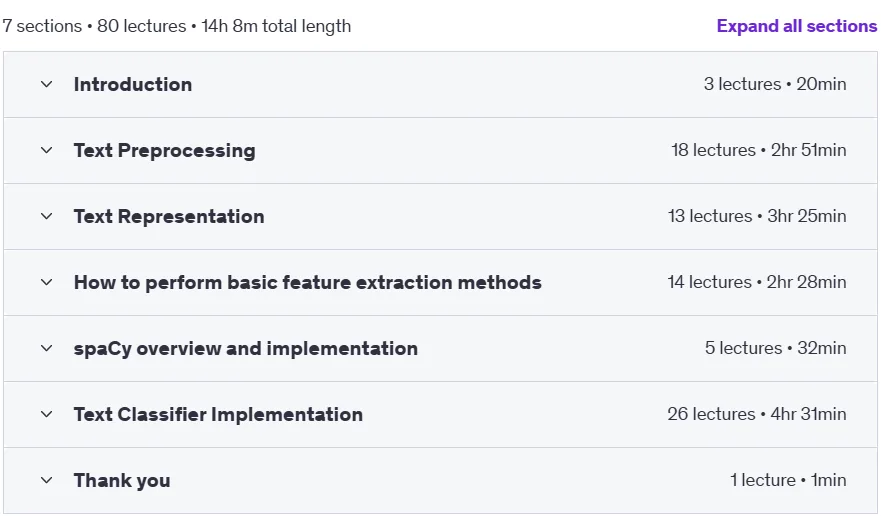Click chevron beside Text Classifier Implementation
This screenshot has width=881, height=516.
[x=47, y=414]
